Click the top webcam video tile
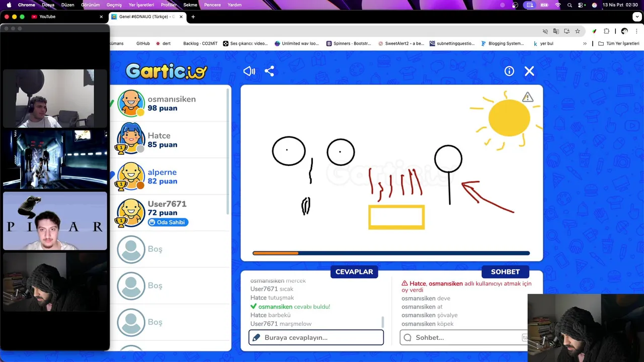Screen dimensions: 644x362 (x=55, y=99)
